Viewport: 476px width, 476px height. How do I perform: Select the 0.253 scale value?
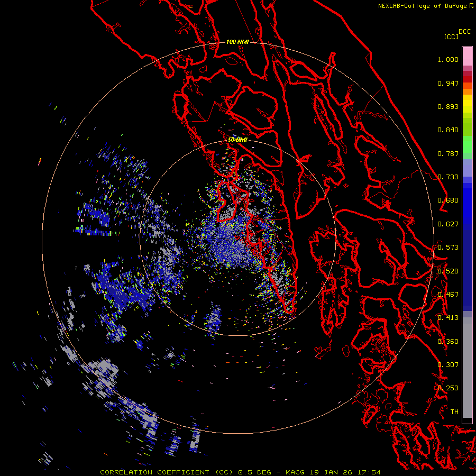pyautogui.click(x=448, y=388)
